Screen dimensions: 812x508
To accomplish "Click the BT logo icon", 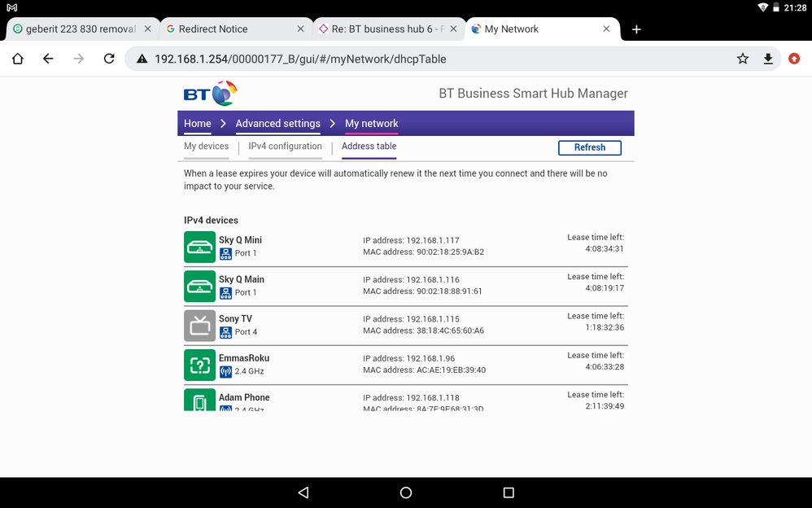I will pyautogui.click(x=210, y=92).
